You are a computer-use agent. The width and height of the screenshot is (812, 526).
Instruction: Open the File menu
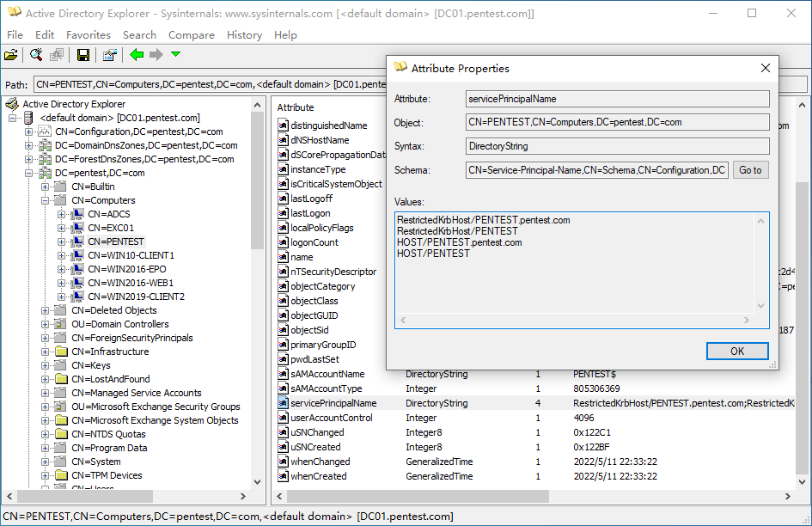pos(15,34)
